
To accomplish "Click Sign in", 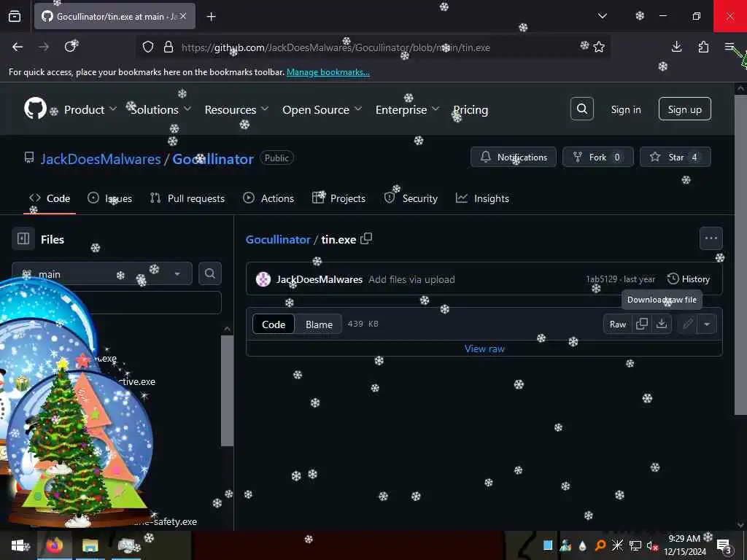I will coord(625,109).
